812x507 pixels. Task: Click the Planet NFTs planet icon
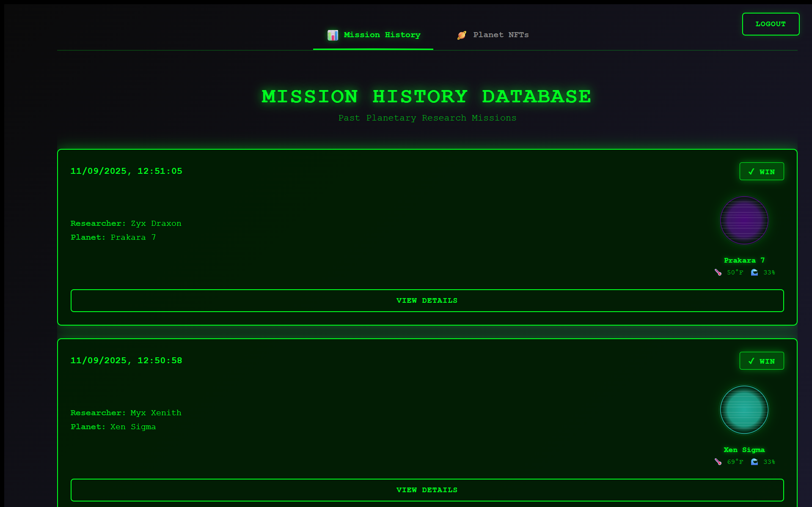coord(462,35)
